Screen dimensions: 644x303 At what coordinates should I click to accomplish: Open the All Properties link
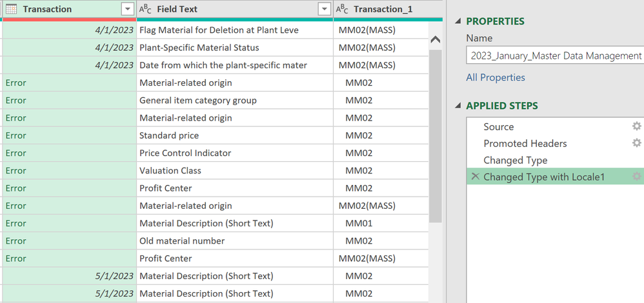[x=496, y=77]
